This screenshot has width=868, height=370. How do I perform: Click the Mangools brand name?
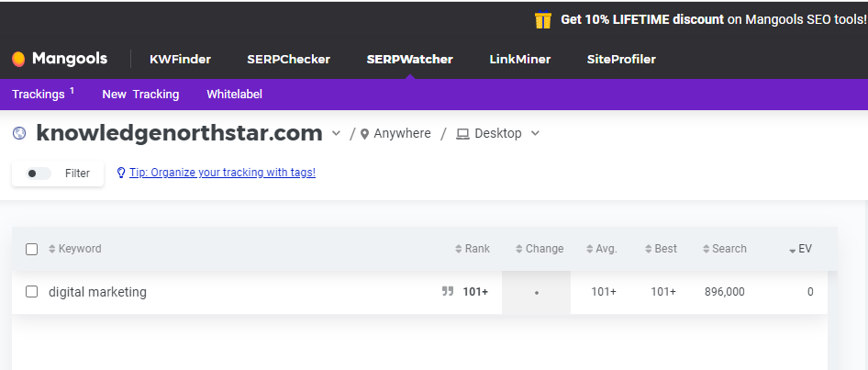point(70,59)
